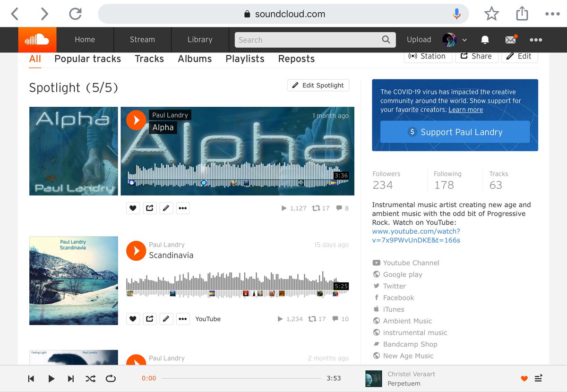Skip to previous track in player

click(31, 378)
